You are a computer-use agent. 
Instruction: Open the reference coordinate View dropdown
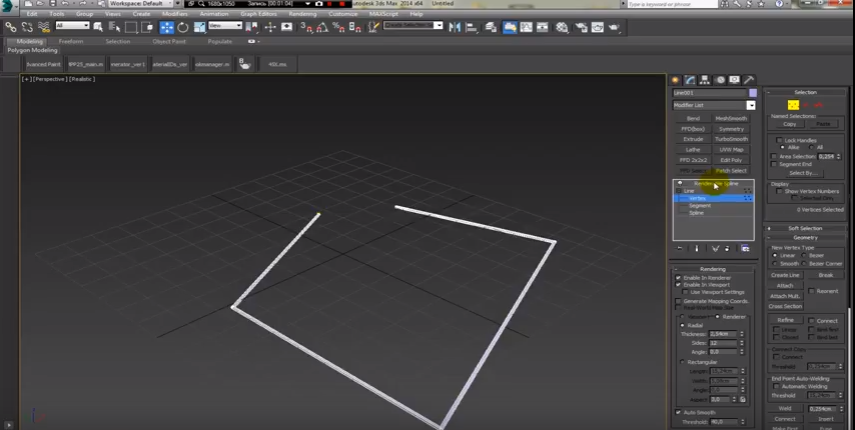[225, 26]
